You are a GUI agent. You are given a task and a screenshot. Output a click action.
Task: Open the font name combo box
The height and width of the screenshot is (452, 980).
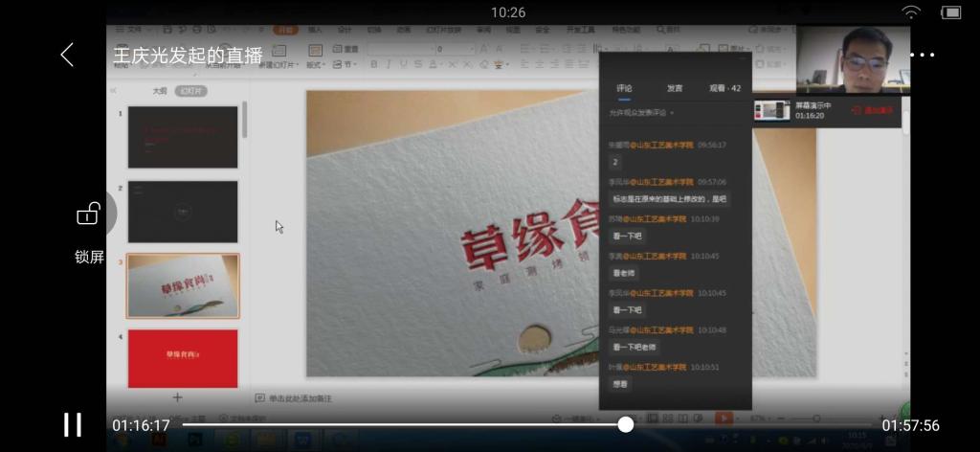point(400,49)
